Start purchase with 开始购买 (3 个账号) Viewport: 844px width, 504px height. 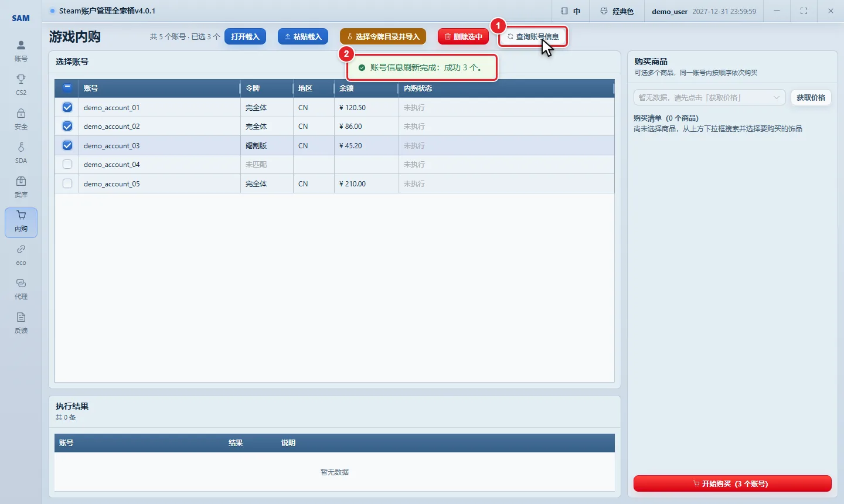pos(733,483)
